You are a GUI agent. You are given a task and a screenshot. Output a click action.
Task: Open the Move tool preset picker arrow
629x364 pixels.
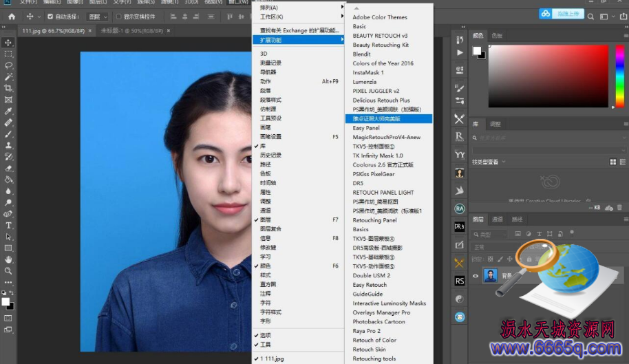coord(39,17)
